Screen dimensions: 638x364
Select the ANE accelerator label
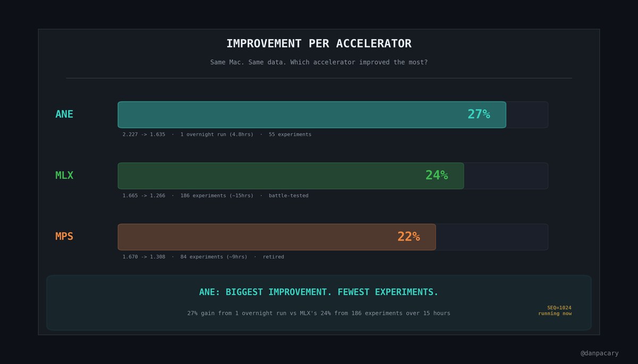point(64,114)
